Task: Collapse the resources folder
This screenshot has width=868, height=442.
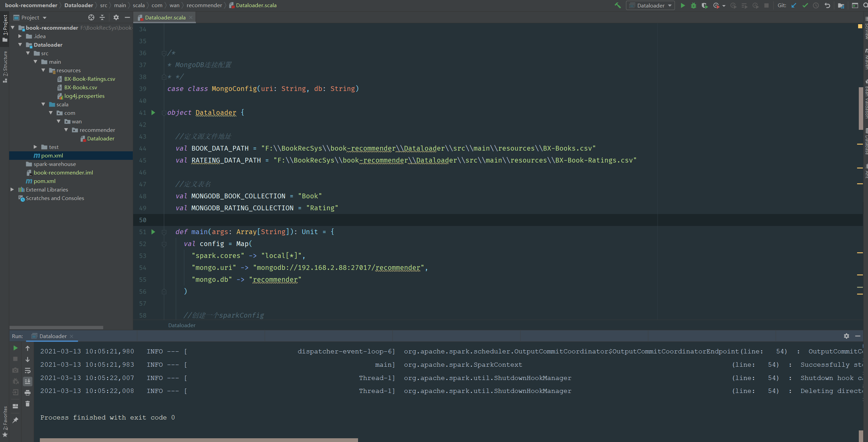Action: pos(43,70)
